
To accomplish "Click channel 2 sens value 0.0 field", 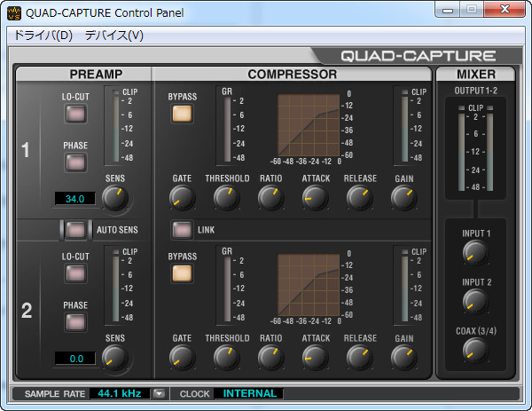I will 75,359.
